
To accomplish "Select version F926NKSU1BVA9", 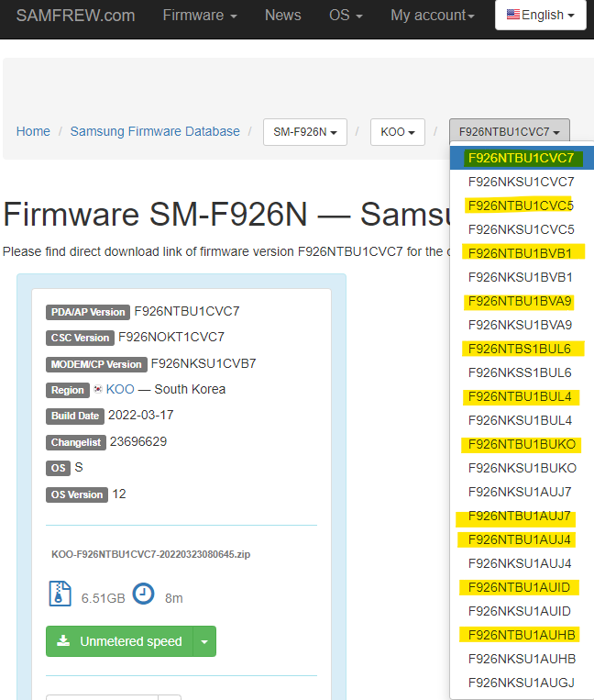I will pyautogui.click(x=522, y=325).
